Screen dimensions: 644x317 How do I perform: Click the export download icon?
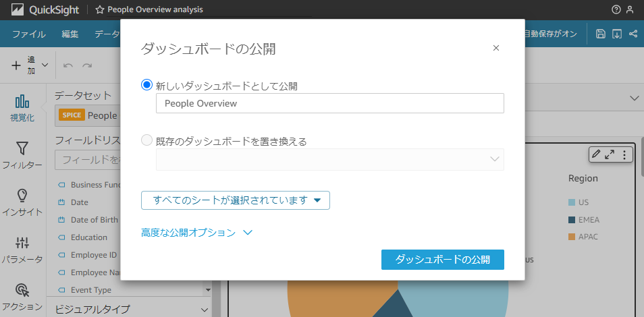[617, 34]
